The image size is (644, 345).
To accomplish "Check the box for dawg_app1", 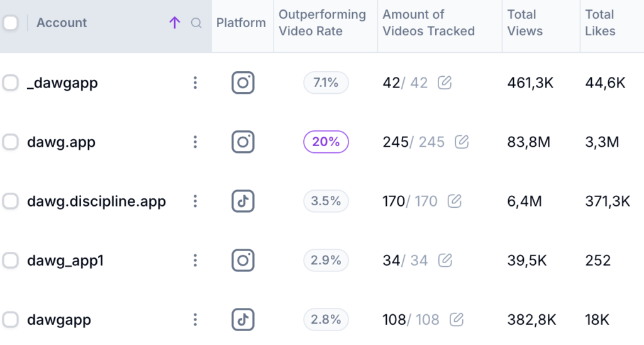I will [11, 260].
